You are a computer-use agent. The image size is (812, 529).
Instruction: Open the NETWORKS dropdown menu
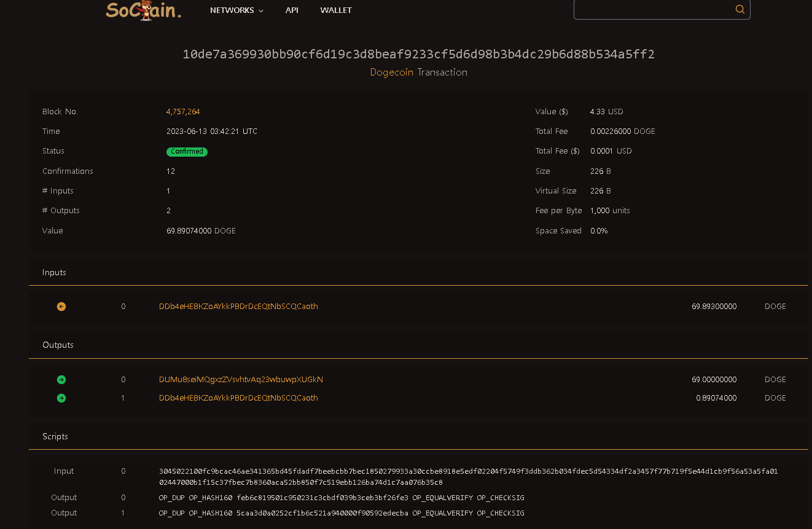236,10
